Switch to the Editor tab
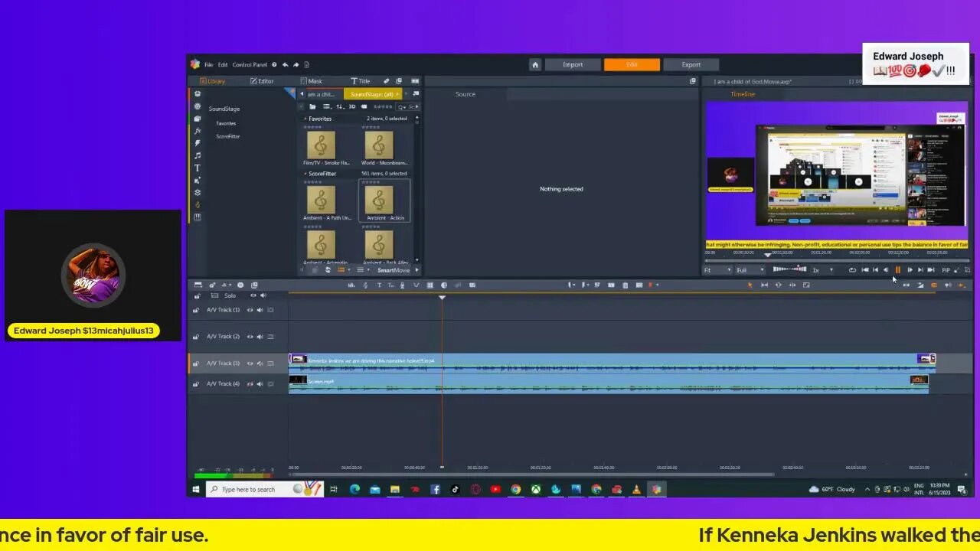 [262, 81]
